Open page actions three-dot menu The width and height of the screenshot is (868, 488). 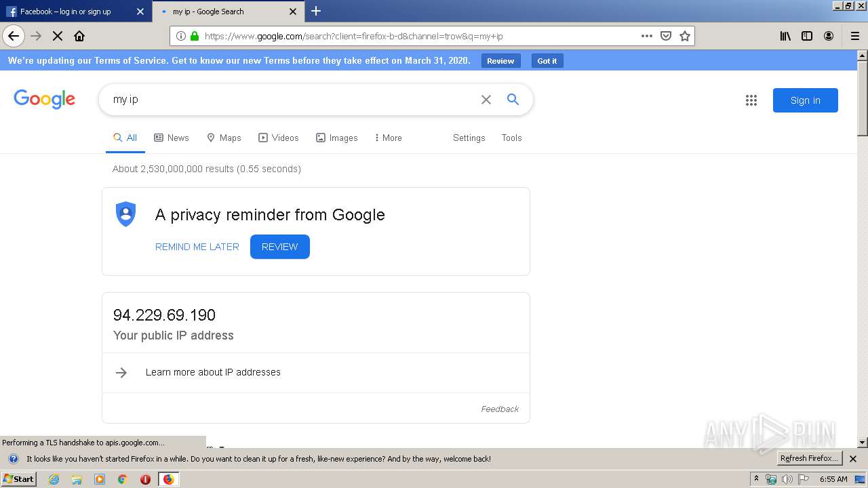point(647,36)
